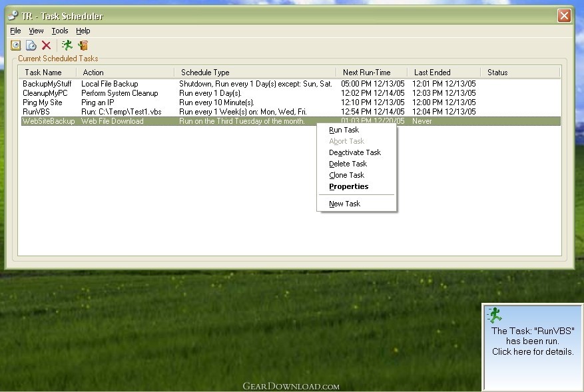Image resolution: width=584 pixels, height=392 pixels.
Task: Click the 'Run: C:\Temp\Test1.vbs' action cell
Action: (x=121, y=112)
